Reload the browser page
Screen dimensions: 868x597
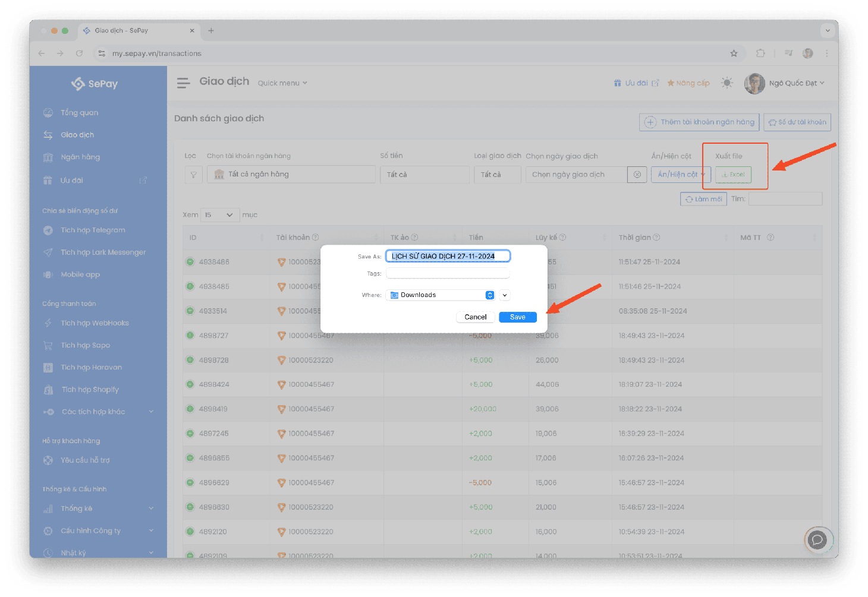[79, 53]
